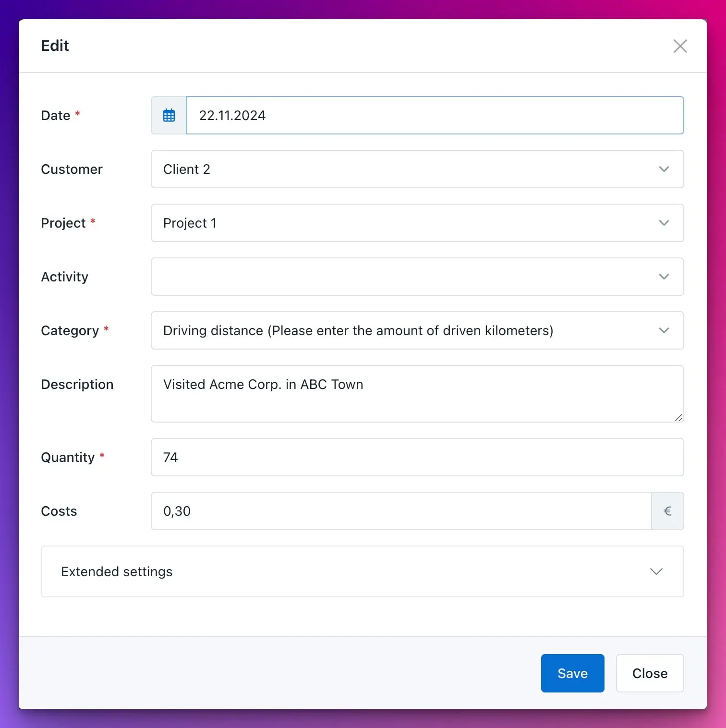
Task: Open the Category dropdown for Driving distance
Action: click(417, 330)
